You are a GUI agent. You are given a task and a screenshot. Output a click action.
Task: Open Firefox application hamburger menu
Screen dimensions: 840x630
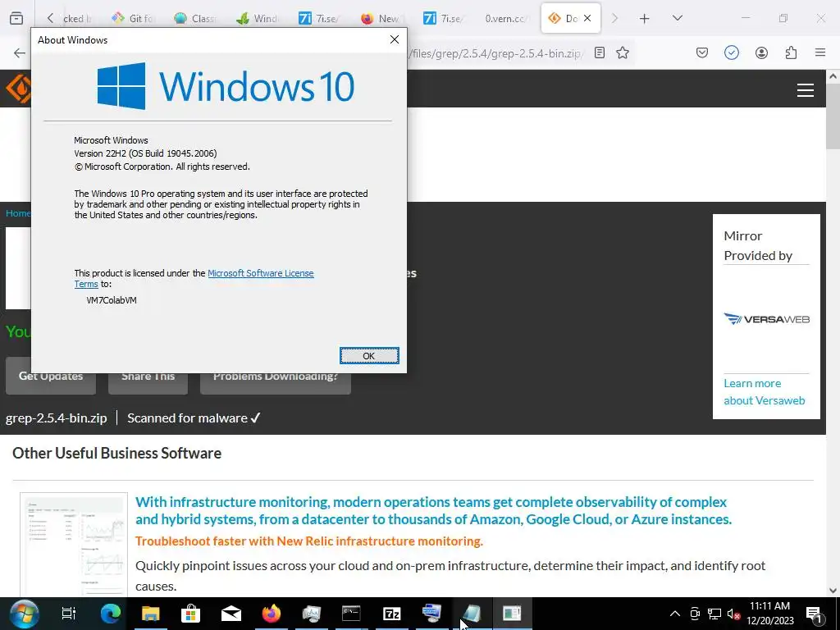click(820, 52)
